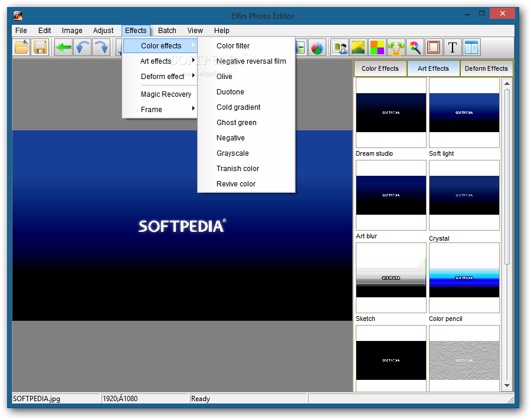
Task: Select the Art blur thumbnail
Action: pyautogui.click(x=391, y=195)
